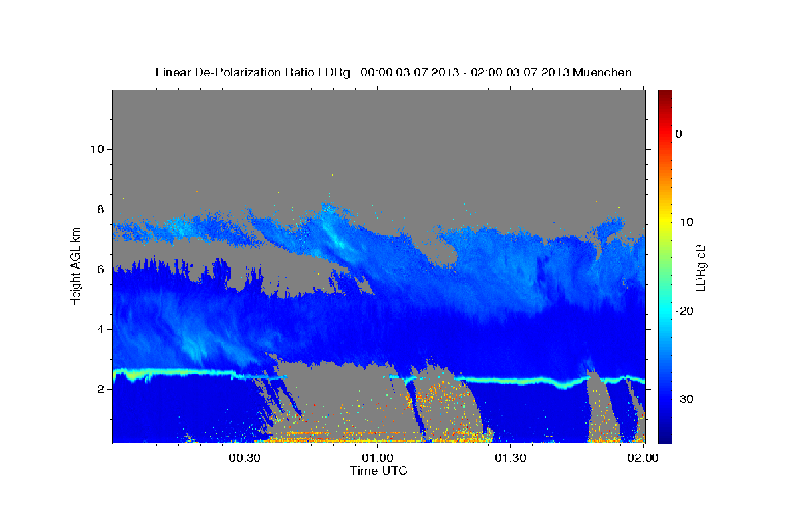Click the dark blue bottom of colorbar

pyautogui.click(x=665, y=437)
